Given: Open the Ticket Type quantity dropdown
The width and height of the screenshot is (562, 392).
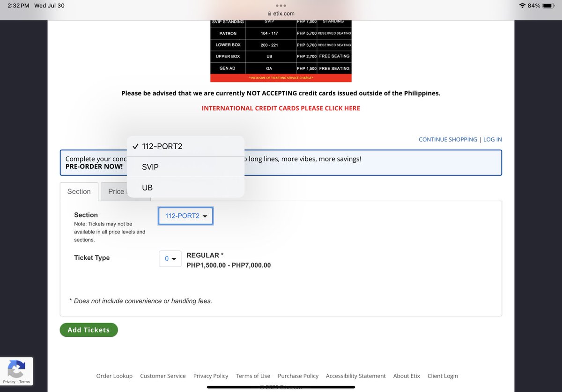Looking at the screenshot, I should pyautogui.click(x=170, y=259).
